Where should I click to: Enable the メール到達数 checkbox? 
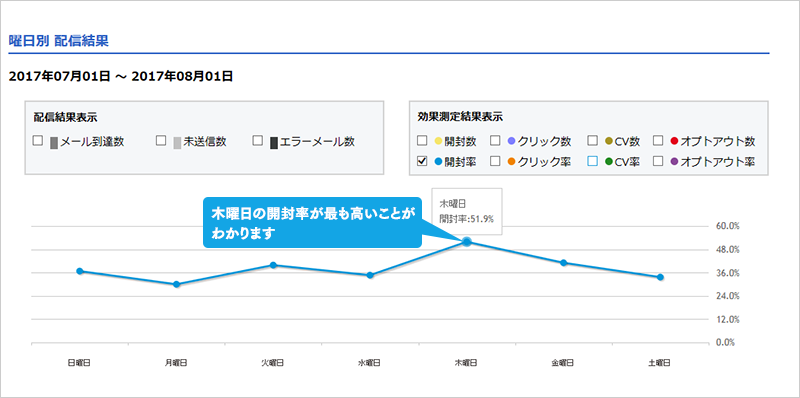click(x=37, y=140)
